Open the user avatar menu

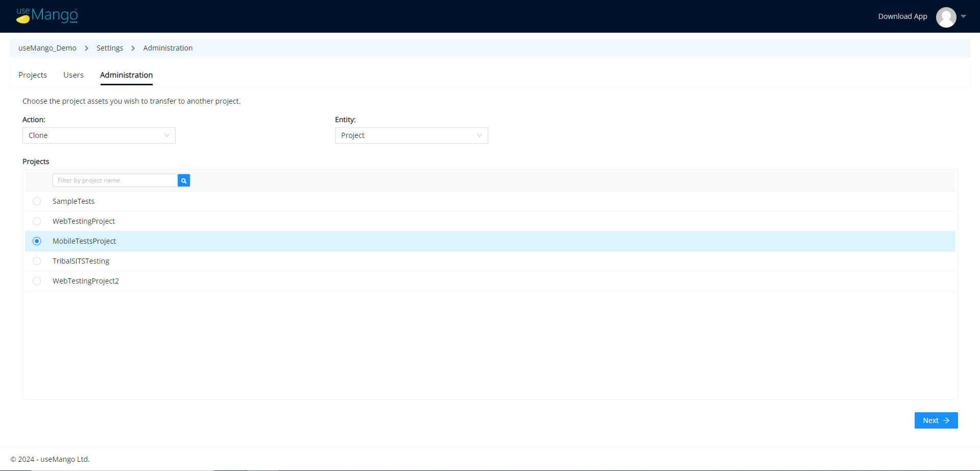click(x=946, y=17)
